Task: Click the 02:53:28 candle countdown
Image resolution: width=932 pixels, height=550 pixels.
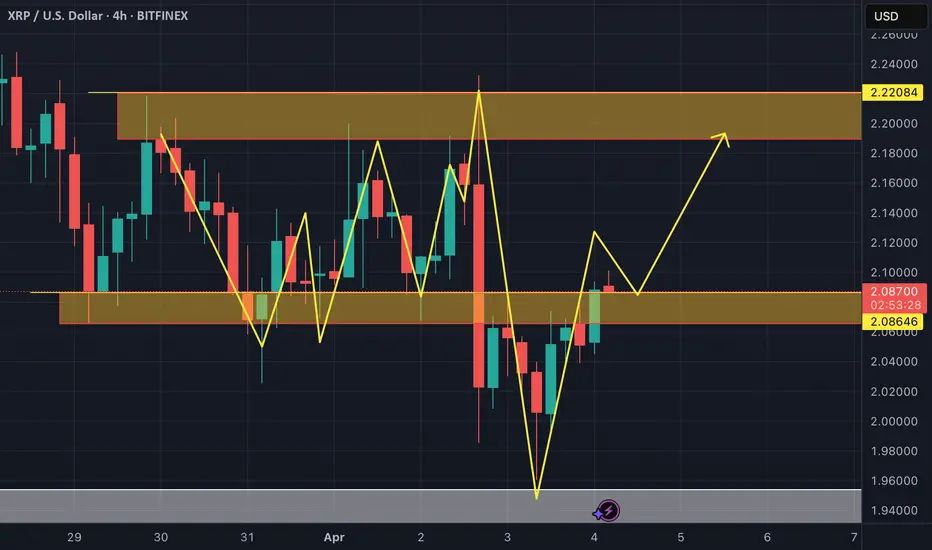Action: (x=895, y=305)
